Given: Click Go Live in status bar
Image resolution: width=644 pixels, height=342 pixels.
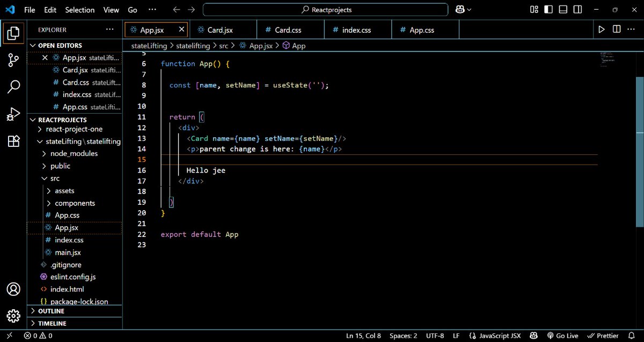Looking at the screenshot, I should 562,336.
